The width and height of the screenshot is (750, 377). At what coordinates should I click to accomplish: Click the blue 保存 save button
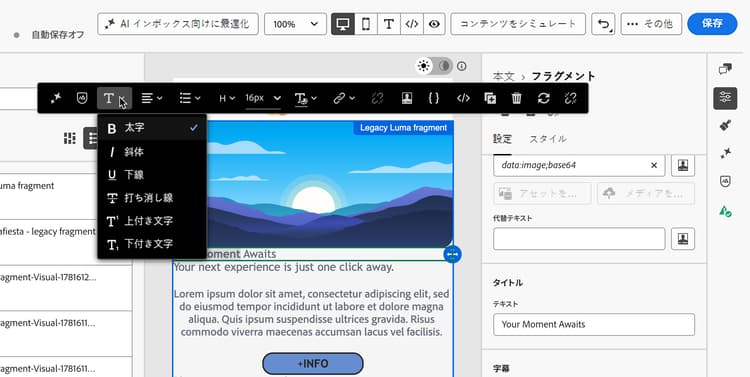712,24
